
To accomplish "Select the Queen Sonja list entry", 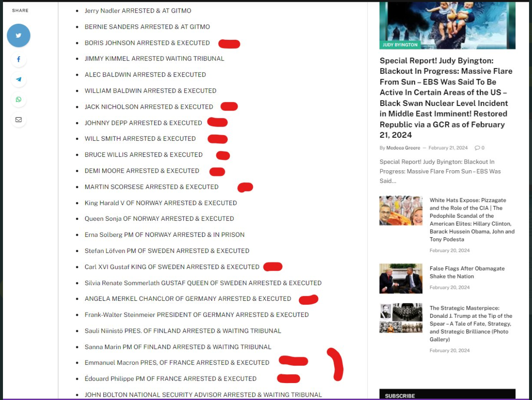I will pos(159,219).
